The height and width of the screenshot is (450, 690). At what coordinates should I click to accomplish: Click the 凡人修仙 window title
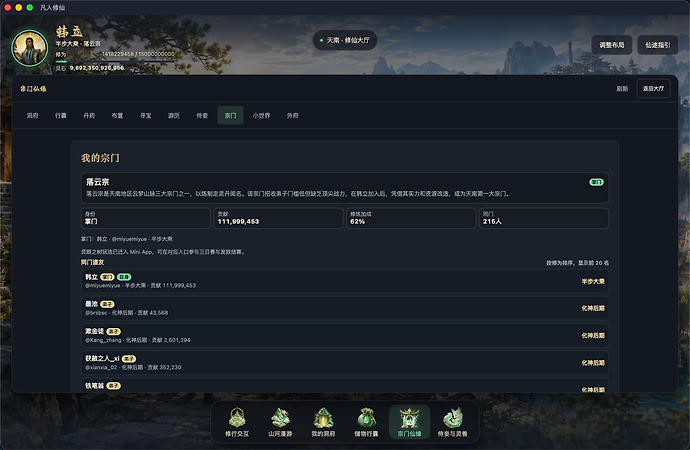pyautogui.click(x=52, y=7)
